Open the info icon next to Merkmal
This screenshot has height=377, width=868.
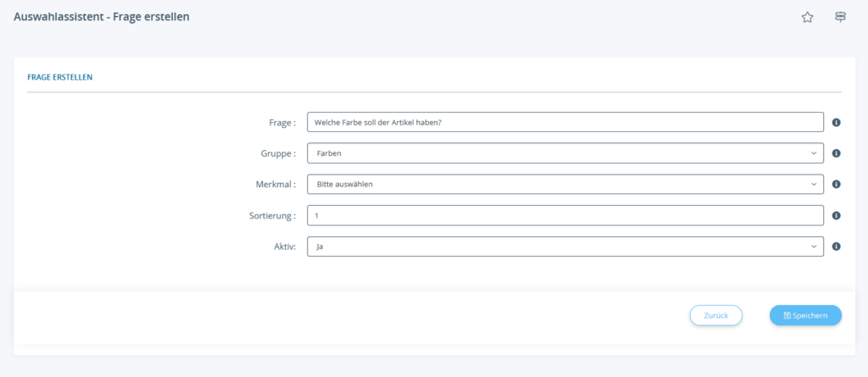point(836,185)
